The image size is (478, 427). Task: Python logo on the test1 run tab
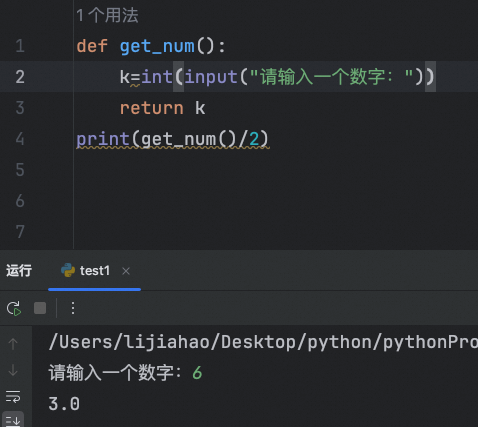68,270
